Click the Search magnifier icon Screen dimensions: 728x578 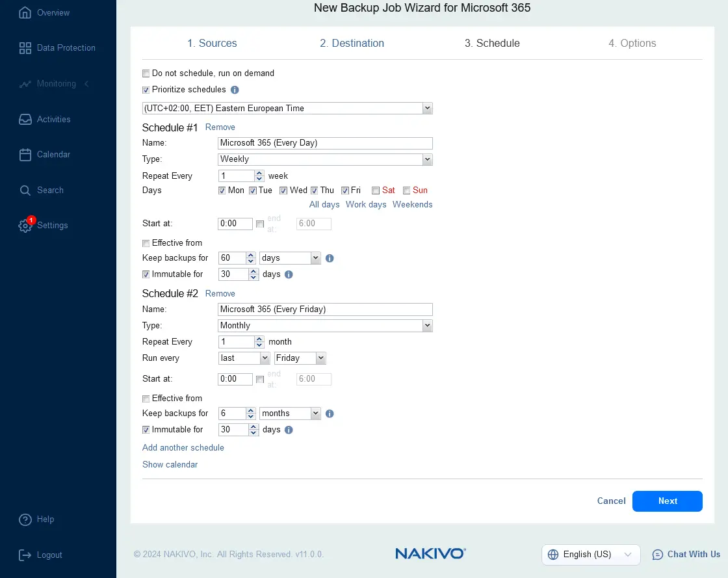pyautogui.click(x=25, y=190)
